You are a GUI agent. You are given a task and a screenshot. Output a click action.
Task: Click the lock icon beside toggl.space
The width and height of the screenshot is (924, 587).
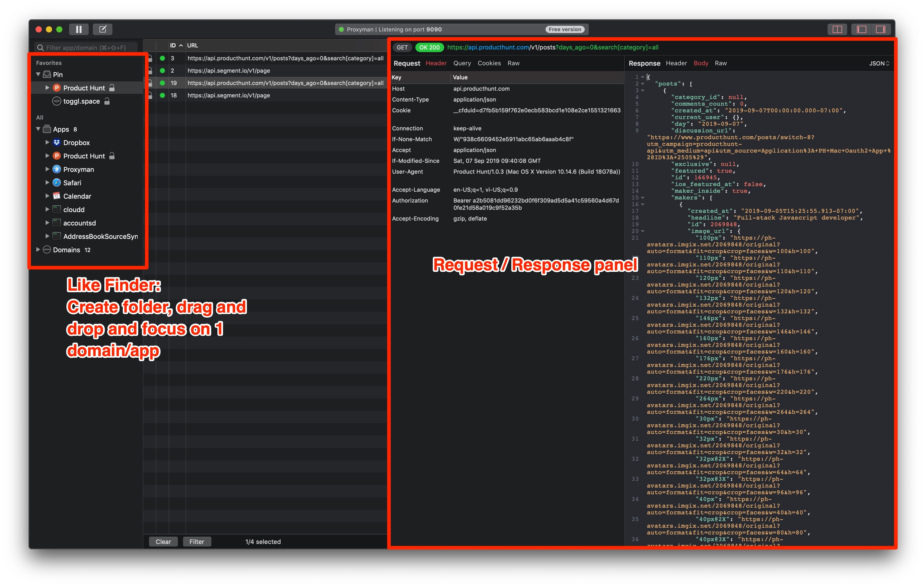107,101
